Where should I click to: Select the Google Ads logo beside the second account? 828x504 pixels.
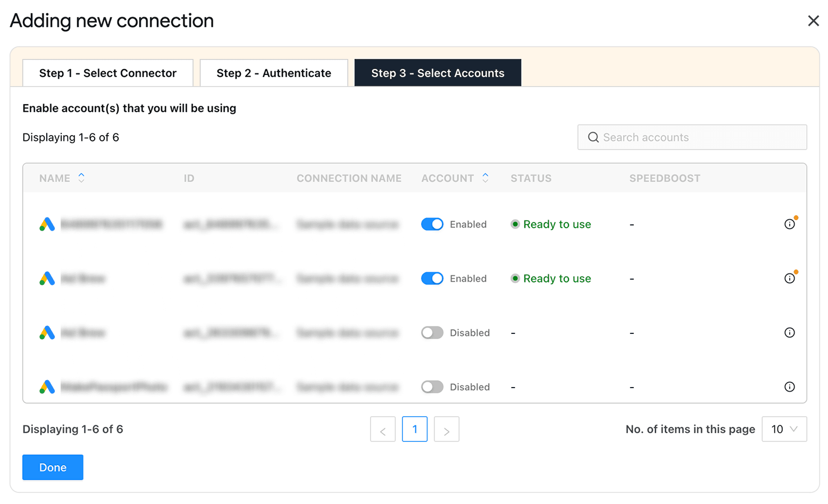point(47,278)
